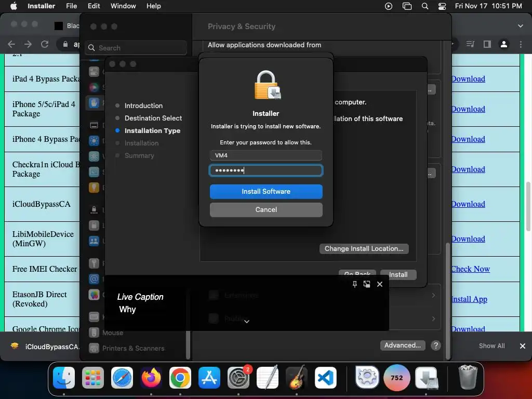Viewport: 532px width, 399px height.
Task: Click the Install button in installer window
Action: pyautogui.click(x=398, y=274)
